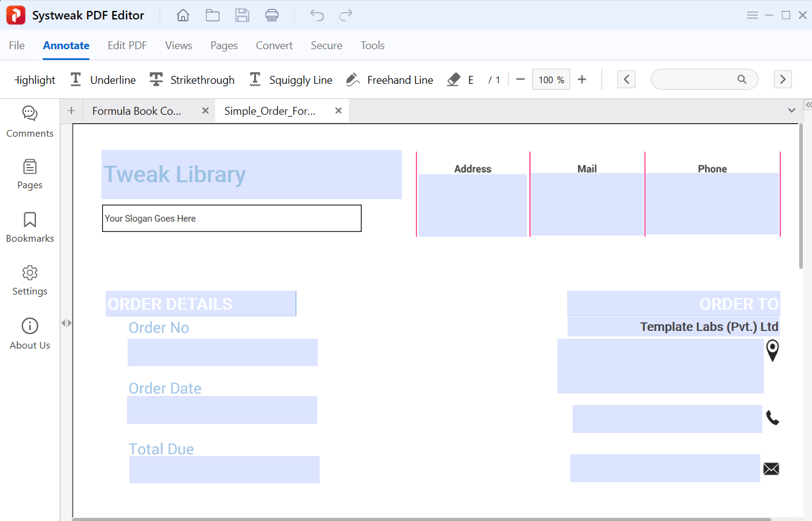Print the document using the printer icon
The width and height of the screenshot is (812, 521).
[x=272, y=16]
